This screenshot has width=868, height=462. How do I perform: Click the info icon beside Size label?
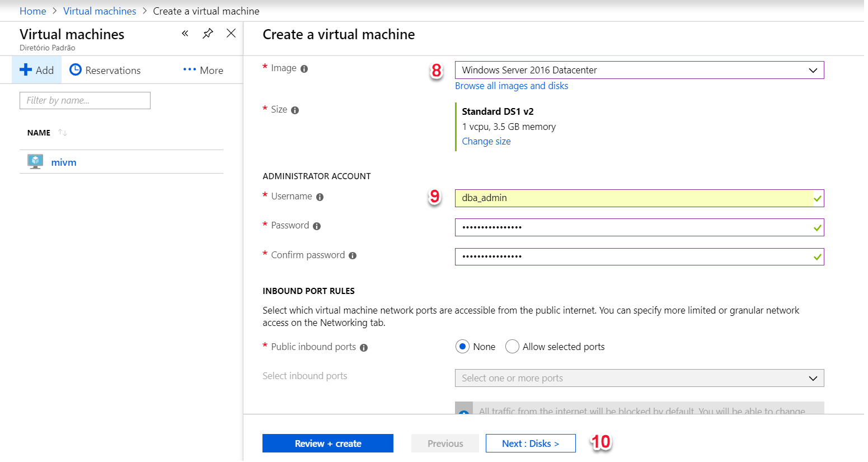[x=295, y=110]
